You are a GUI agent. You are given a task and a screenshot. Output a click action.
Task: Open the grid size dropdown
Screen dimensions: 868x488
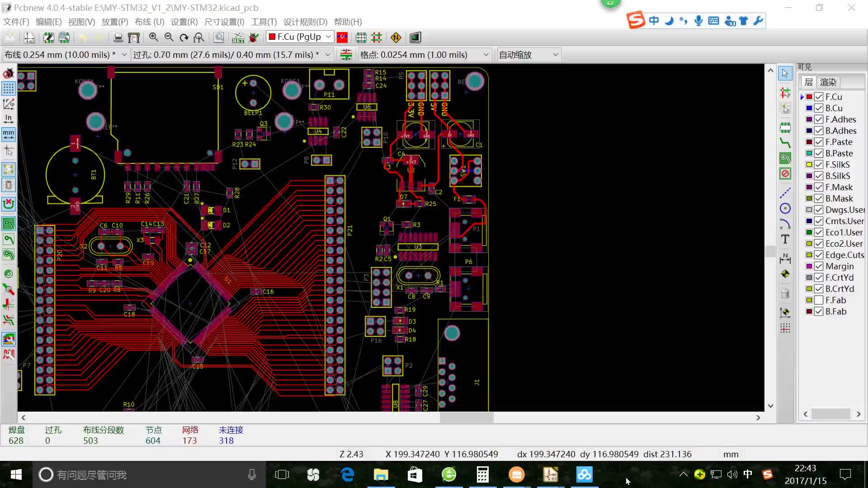point(425,55)
